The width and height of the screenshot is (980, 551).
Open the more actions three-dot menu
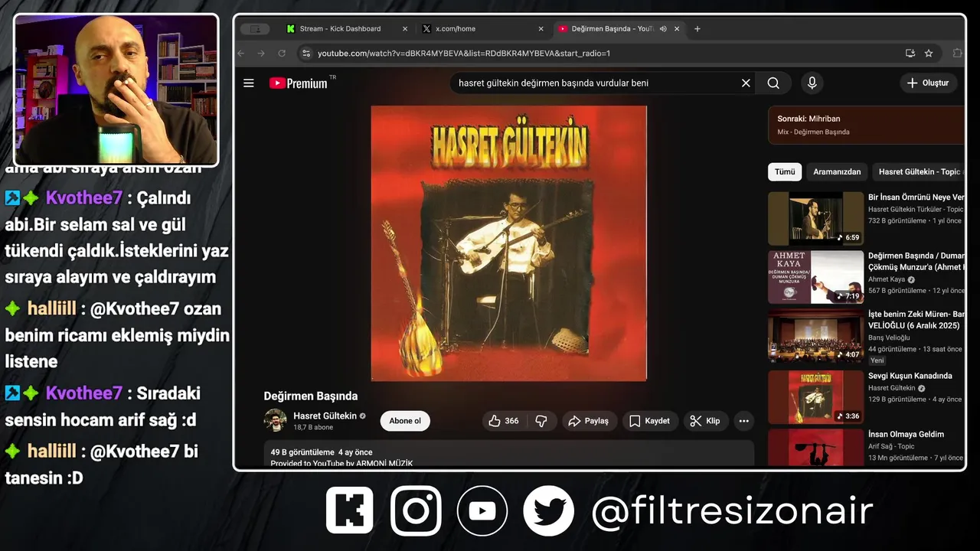tap(743, 421)
